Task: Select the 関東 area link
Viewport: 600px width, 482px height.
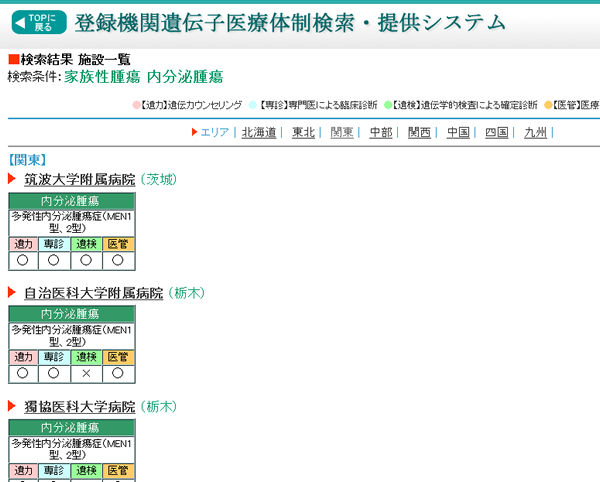Action: pos(342,132)
